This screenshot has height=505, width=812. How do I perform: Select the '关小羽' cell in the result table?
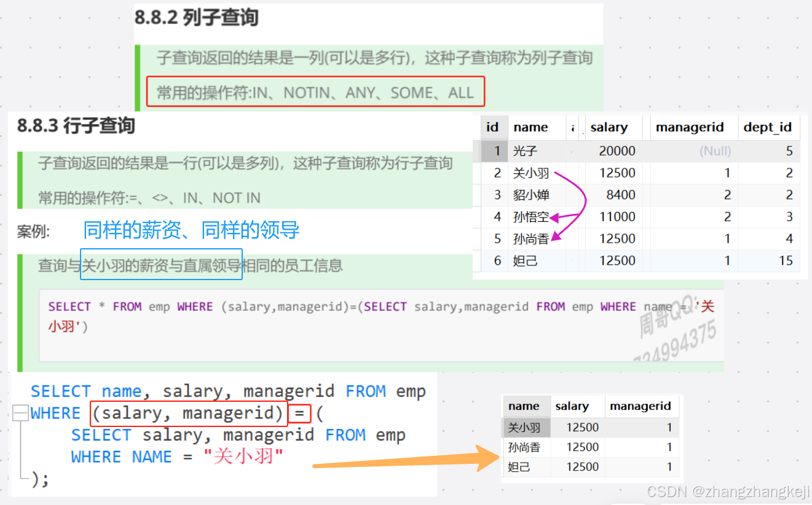527,428
